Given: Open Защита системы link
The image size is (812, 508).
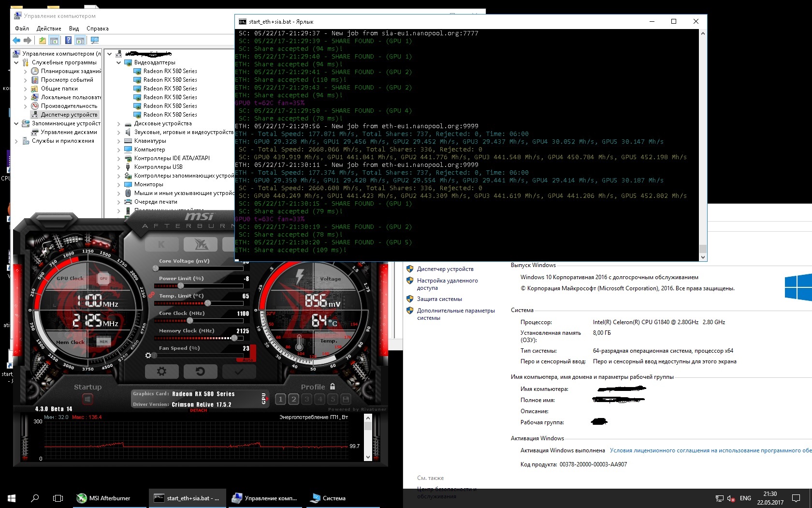Looking at the screenshot, I should [x=439, y=299].
